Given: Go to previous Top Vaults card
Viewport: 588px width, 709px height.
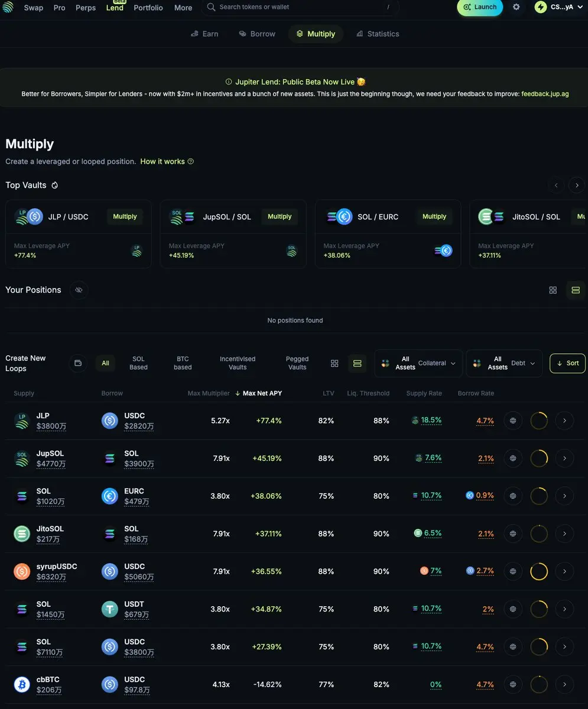Looking at the screenshot, I should point(556,185).
